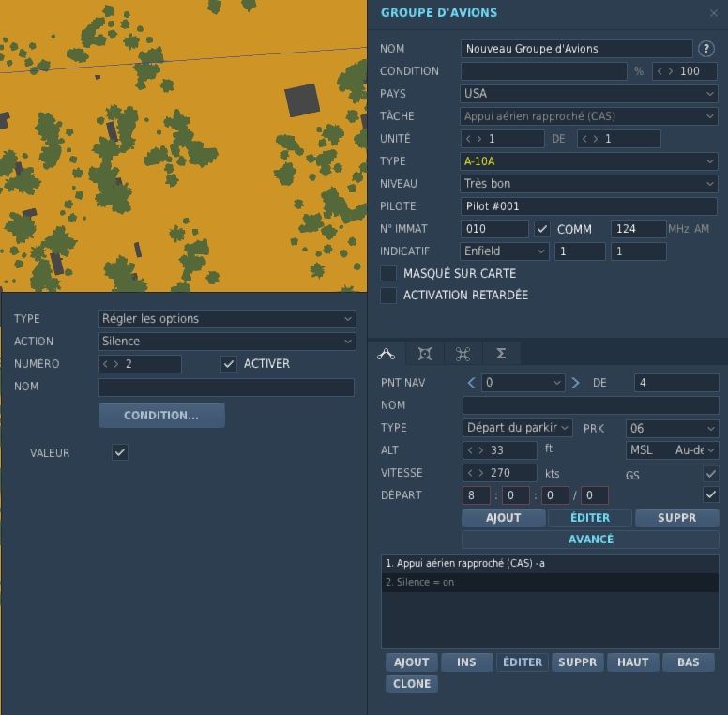Click the Pilote name input field
Image resolution: width=728 pixels, height=715 pixels.
(x=589, y=206)
